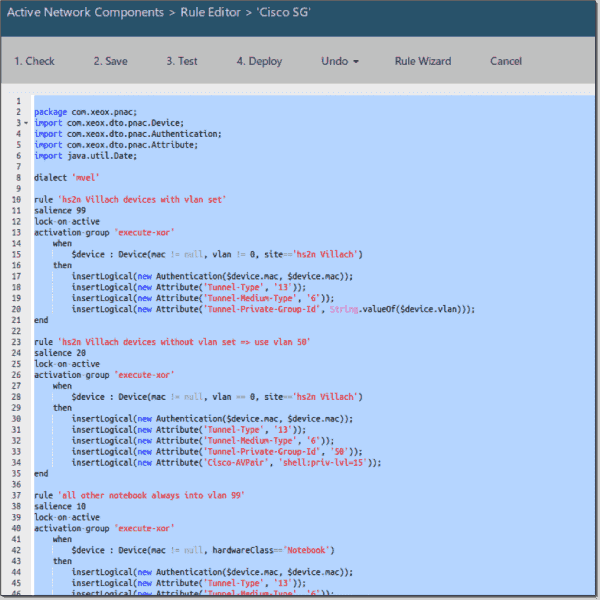Click the Authentication insertLogical on line 44
The height and width of the screenshot is (600, 600).
(x=212, y=572)
